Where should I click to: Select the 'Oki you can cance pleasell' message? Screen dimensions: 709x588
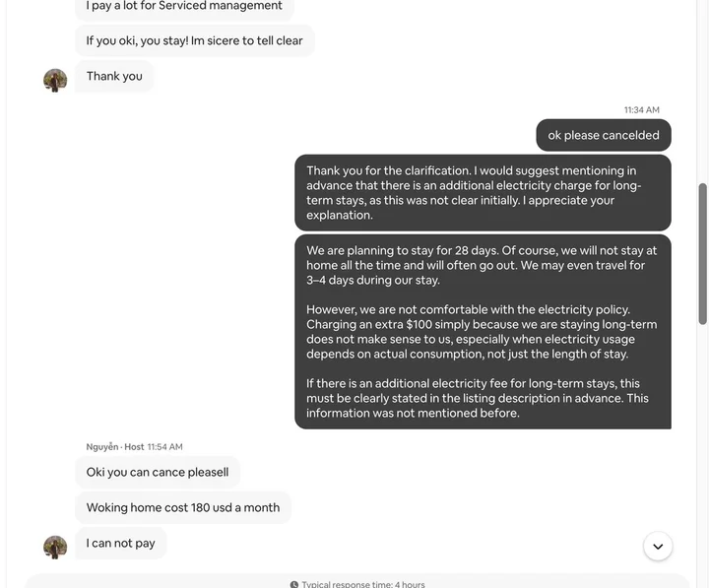click(158, 472)
